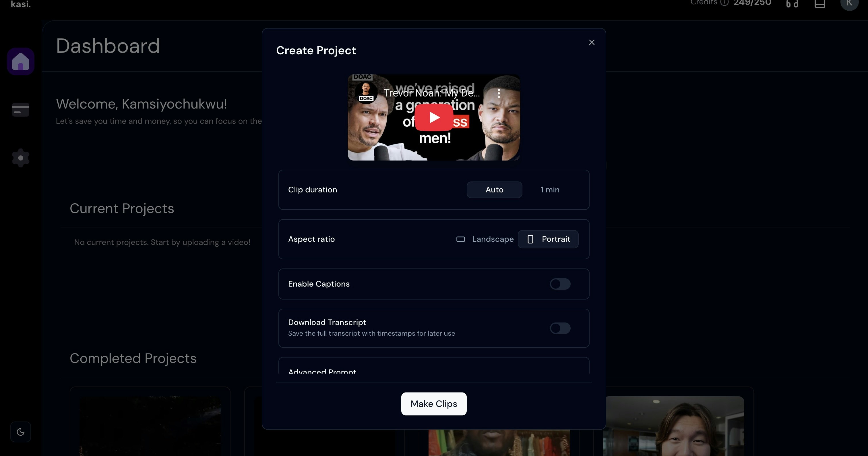
Task: Open the headphones support icon
Action: (x=792, y=3)
